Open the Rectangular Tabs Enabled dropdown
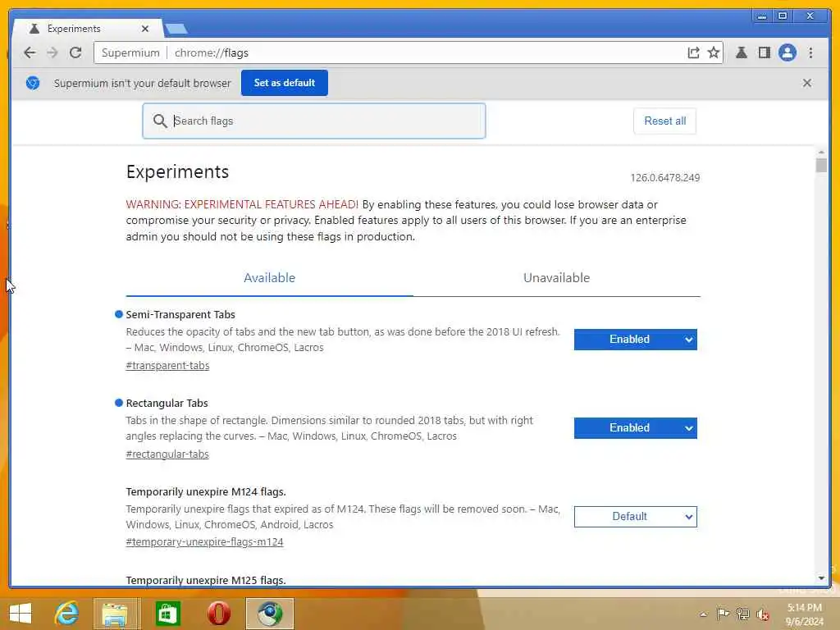 (636, 428)
